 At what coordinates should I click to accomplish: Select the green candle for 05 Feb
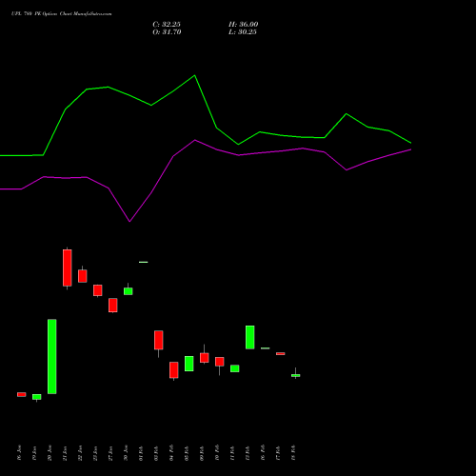[189, 364]
